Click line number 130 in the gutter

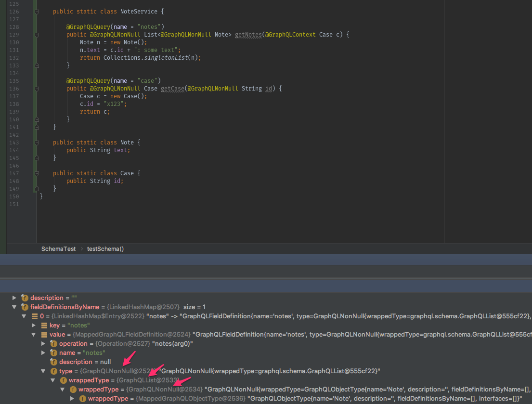pyautogui.click(x=14, y=42)
